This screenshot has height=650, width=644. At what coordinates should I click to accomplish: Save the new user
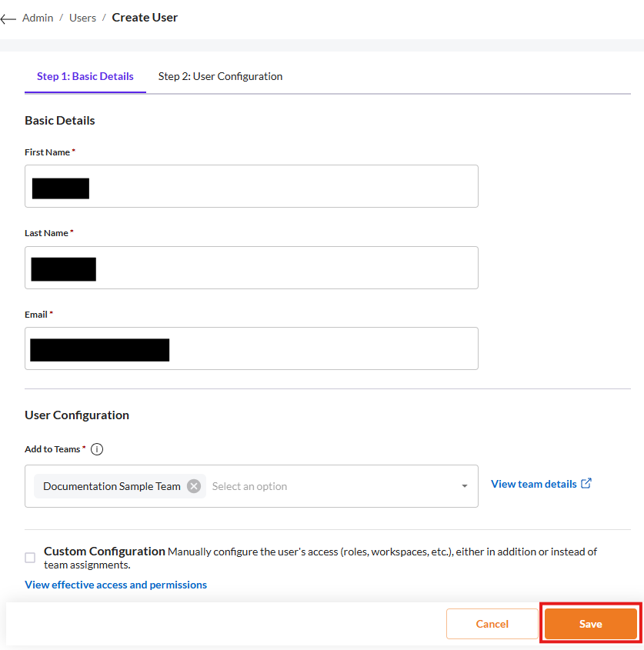[x=590, y=624]
